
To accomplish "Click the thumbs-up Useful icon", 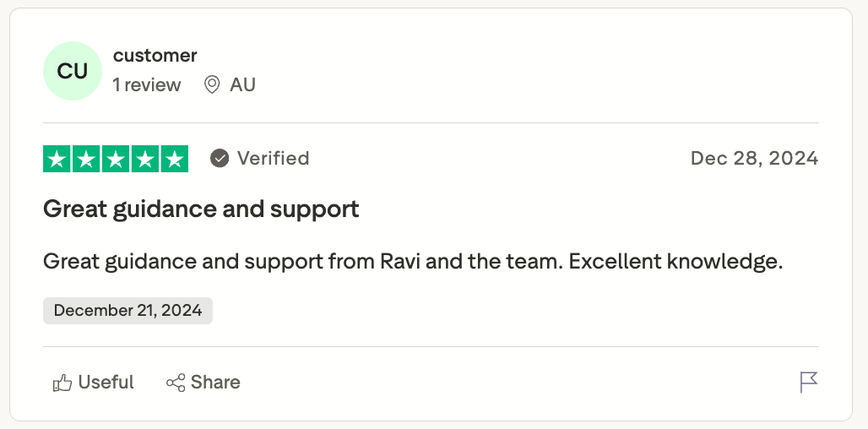I will point(62,383).
